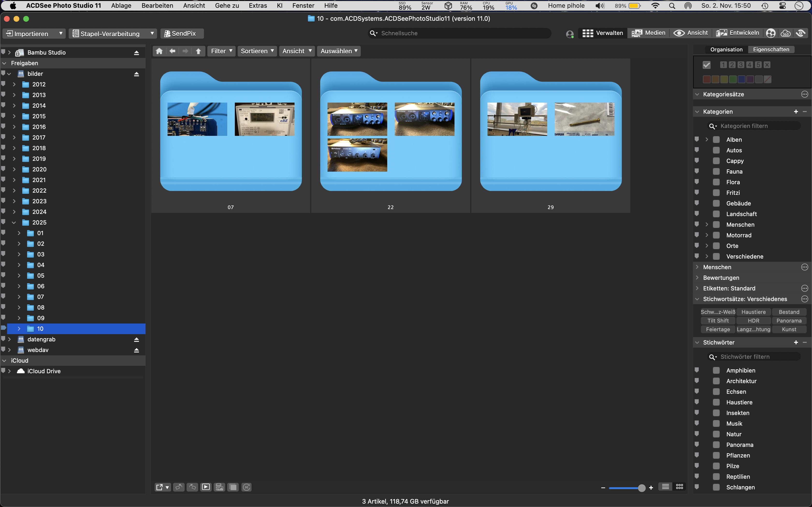Open the People mode icon

(771, 33)
